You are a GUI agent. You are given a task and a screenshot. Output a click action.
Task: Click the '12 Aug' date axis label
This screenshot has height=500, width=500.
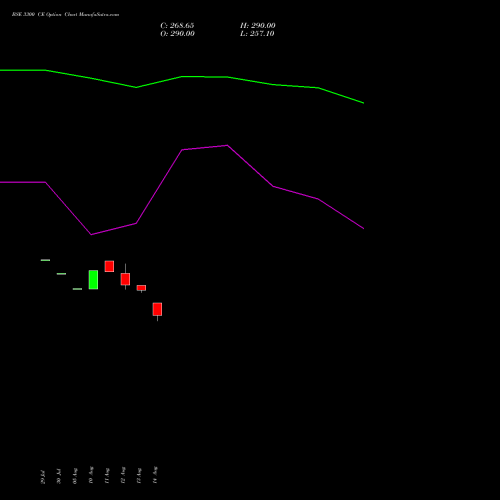point(123,475)
